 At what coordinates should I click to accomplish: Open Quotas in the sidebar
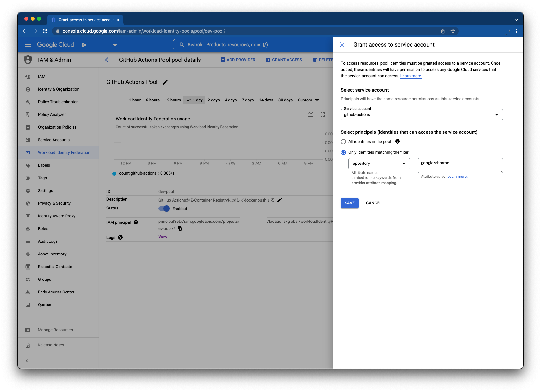(58, 305)
